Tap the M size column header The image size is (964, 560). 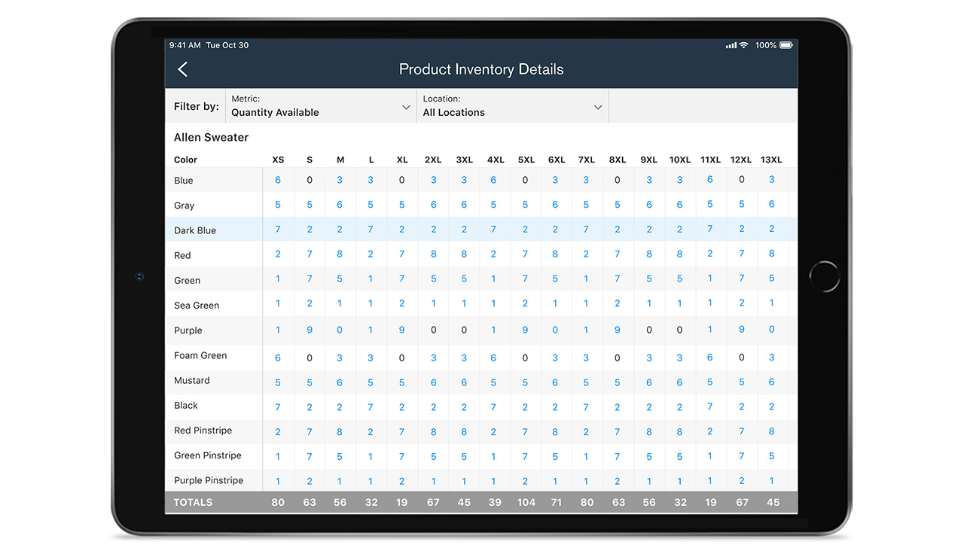(340, 160)
